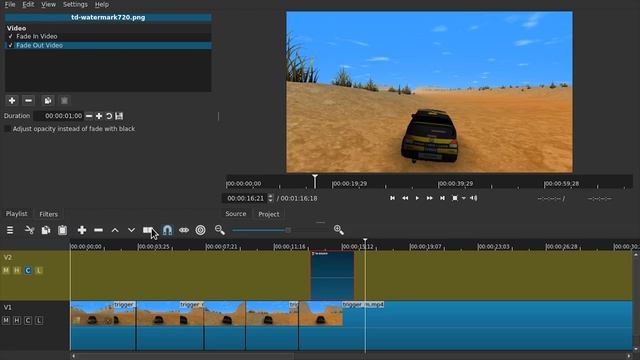Click the timeline Lift up-arrow icon
640x360 pixels.
(x=115, y=230)
